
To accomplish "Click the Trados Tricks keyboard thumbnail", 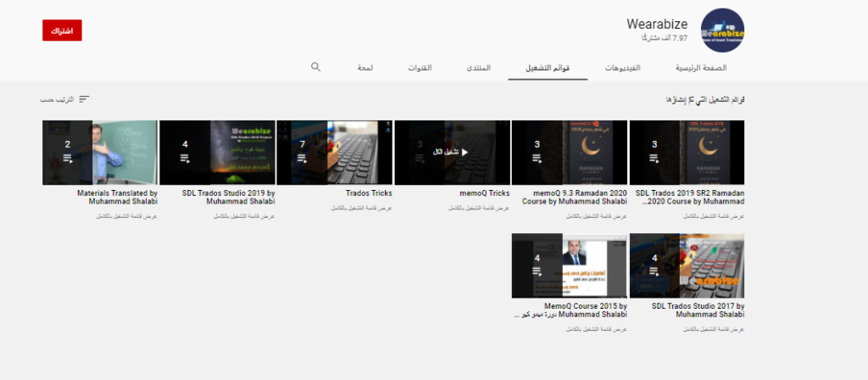I will [335, 153].
